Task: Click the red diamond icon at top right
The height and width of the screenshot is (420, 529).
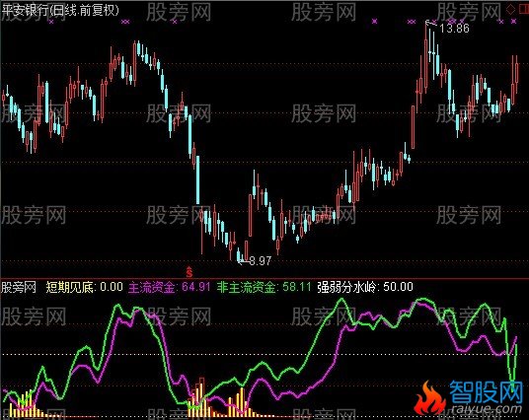Action: 511,9
